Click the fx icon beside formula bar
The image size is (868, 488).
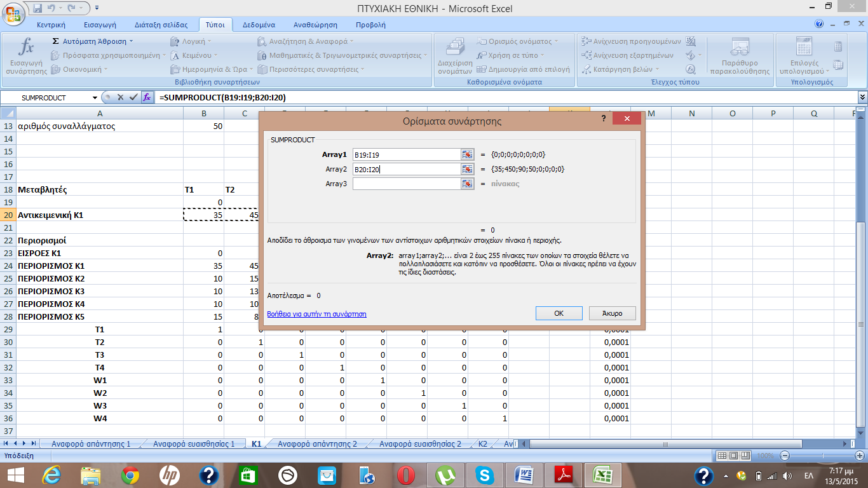pos(147,97)
